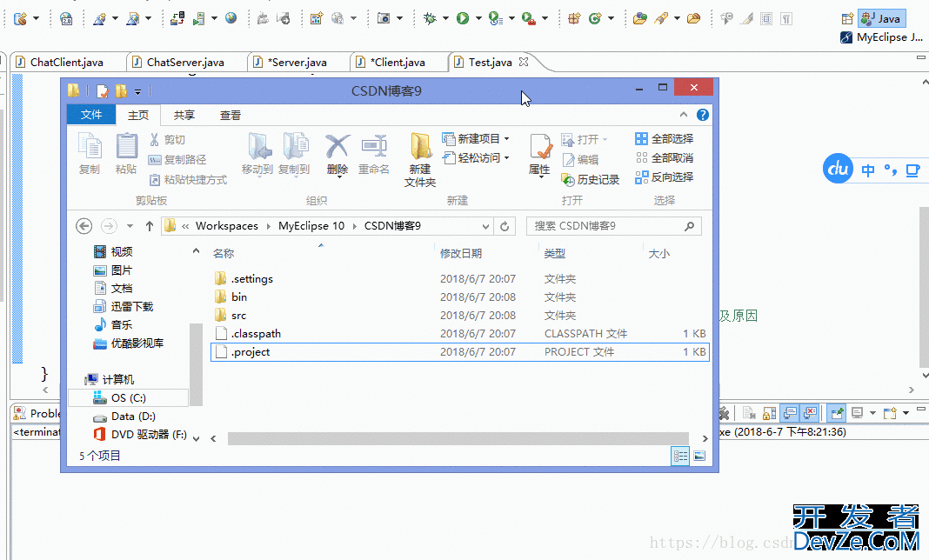Select the View (查看) ribbon tab
929x560 pixels.
click(231, 115)
